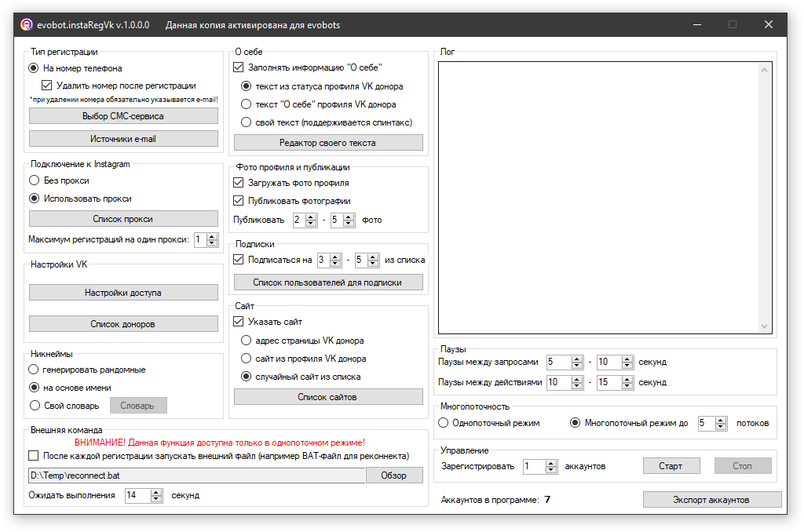Enable 'После каждой регистрации' external file checkbox
The height and width of the screenshot is (532, 804).
coord(33,456)
